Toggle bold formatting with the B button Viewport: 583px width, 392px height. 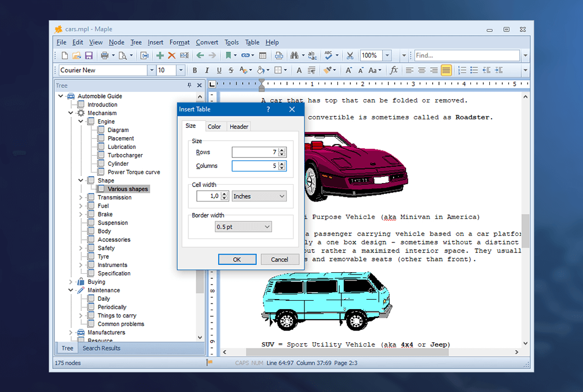[195, 70]
